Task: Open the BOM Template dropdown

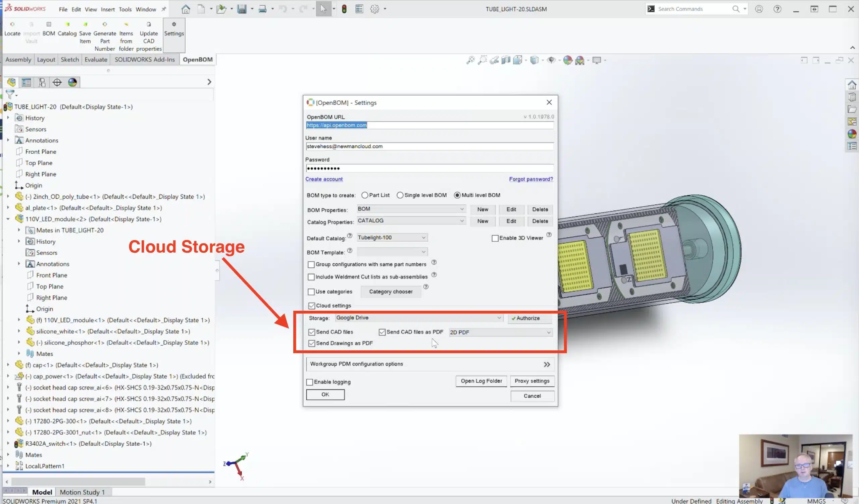Action: (x=392, y=252)
